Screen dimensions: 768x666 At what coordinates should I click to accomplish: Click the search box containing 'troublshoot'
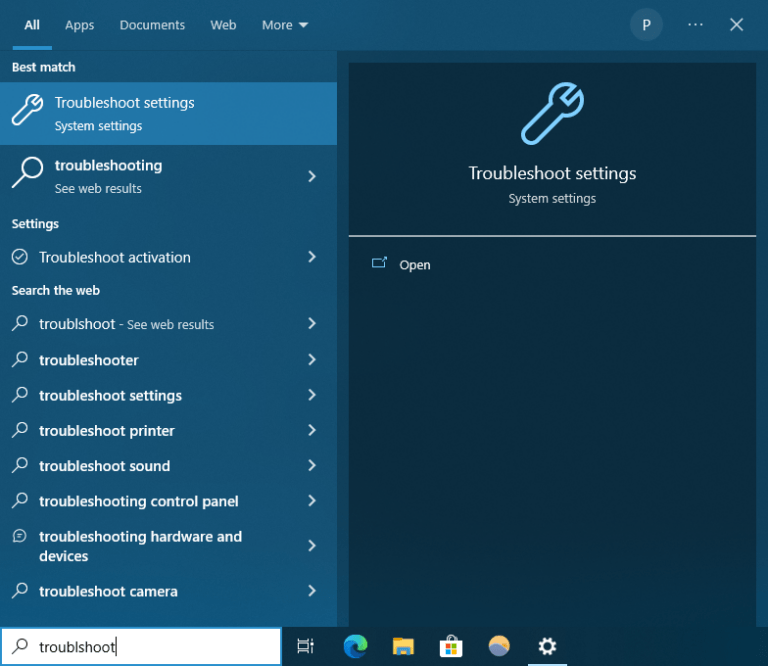point(150,647)
